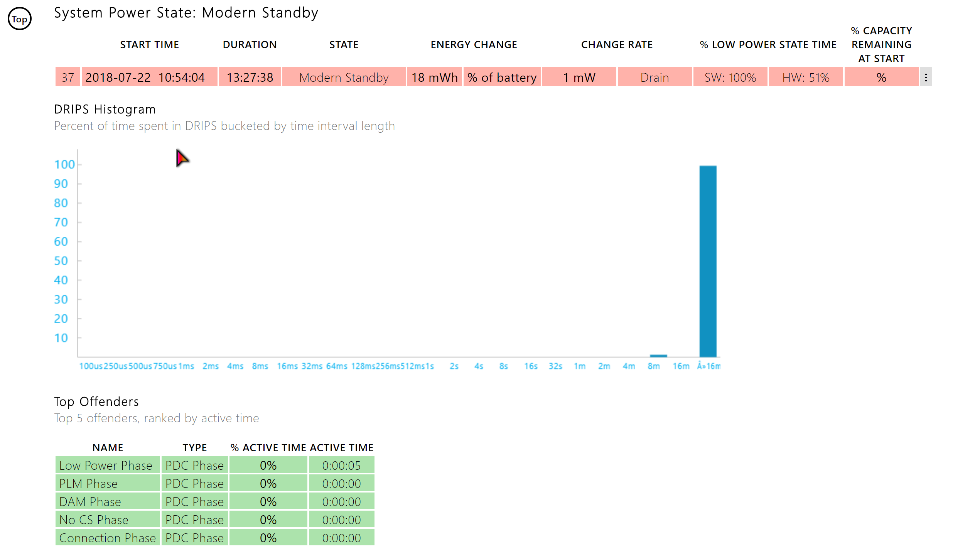The image size is (975, 560).
Task: Click the No CS Phase offender name
Action: (94, 520)
